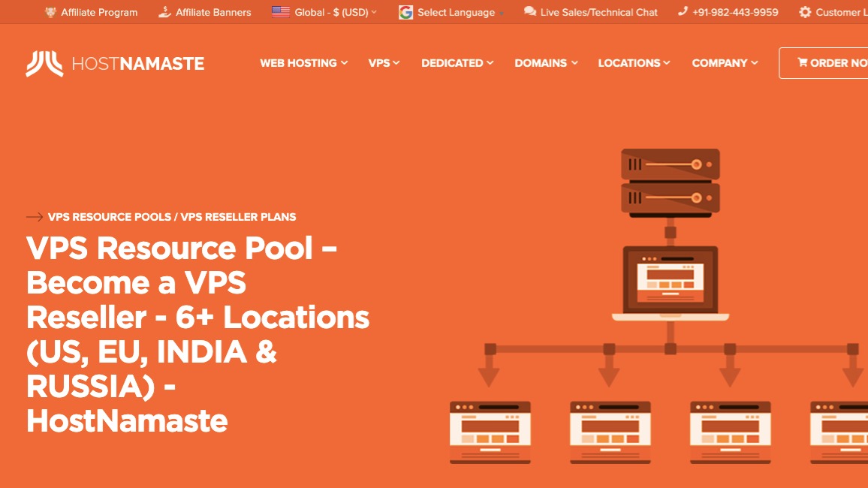Click the shopping cart icon
868x488 pixels.
pos(802,62)
